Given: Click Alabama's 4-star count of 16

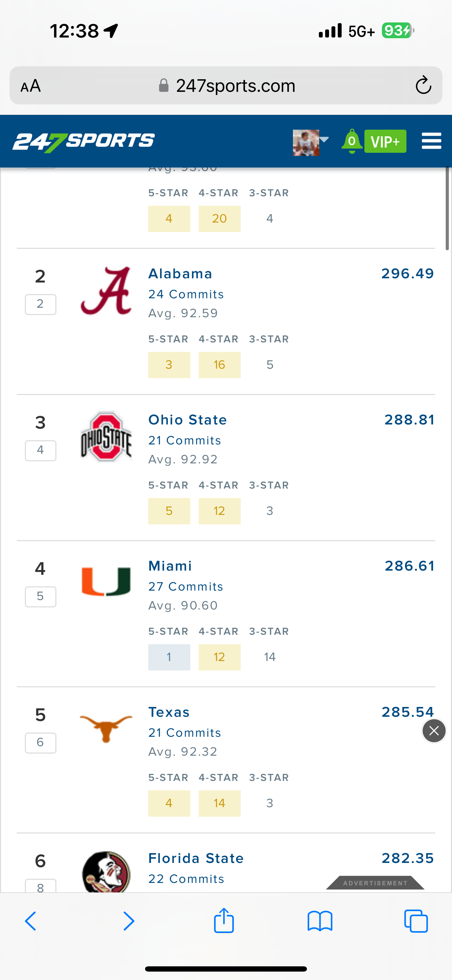Looking at the screenshot, I should coord(219,365).
